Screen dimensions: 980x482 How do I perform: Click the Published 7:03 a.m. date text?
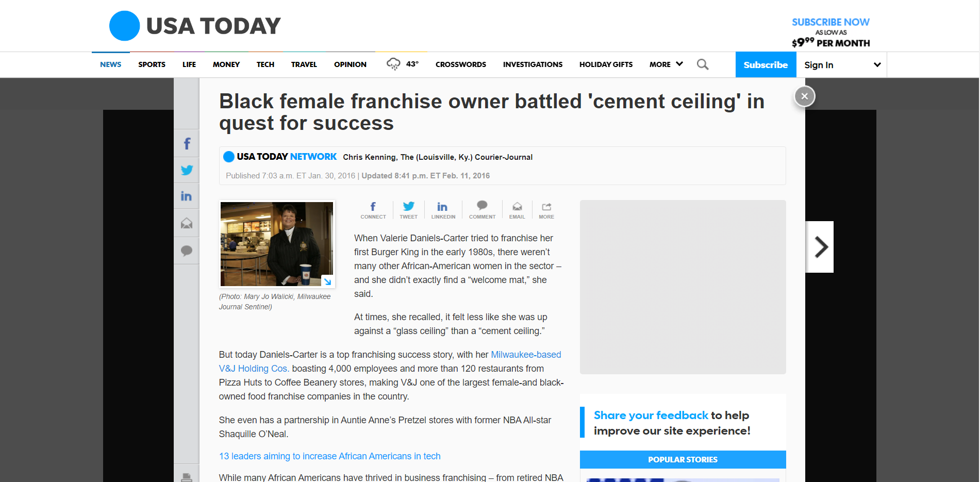(290, 176)
